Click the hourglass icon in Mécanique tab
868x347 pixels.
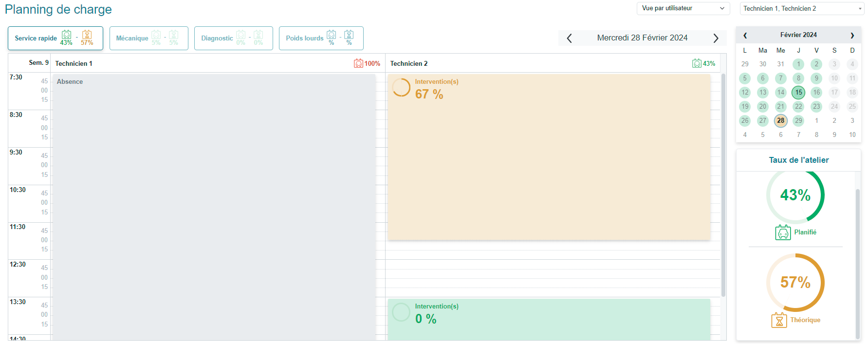174,35
